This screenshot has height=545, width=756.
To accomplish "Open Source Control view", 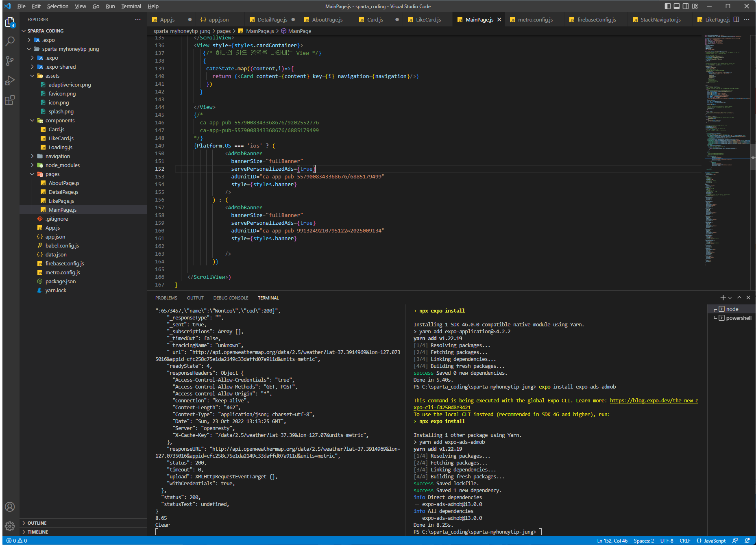I will tap(10, 61).
